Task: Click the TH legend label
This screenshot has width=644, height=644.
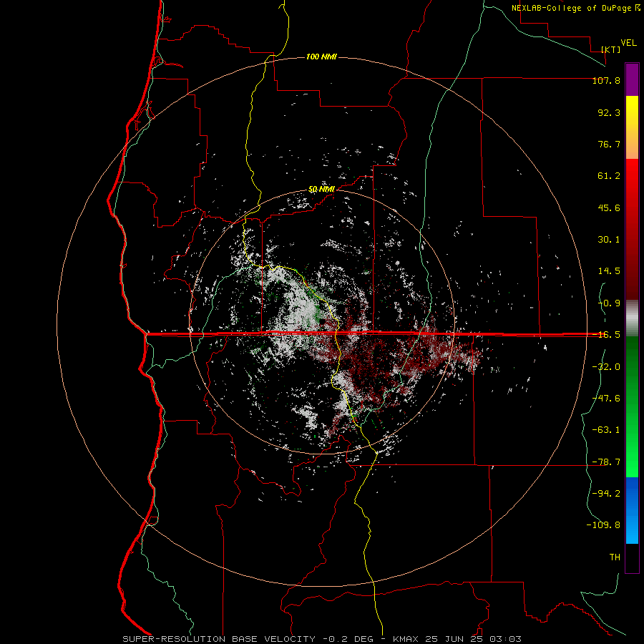Action: pos(615,557)
